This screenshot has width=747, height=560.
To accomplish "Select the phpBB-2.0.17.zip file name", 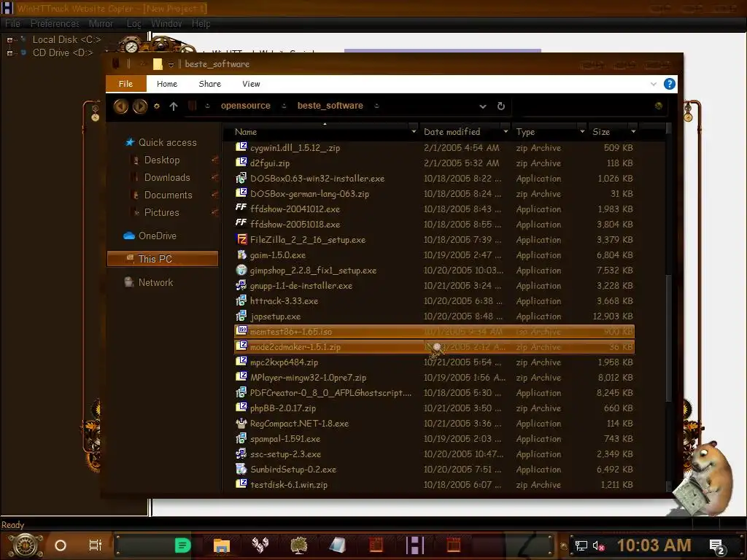I will click(x=283, y=408).
